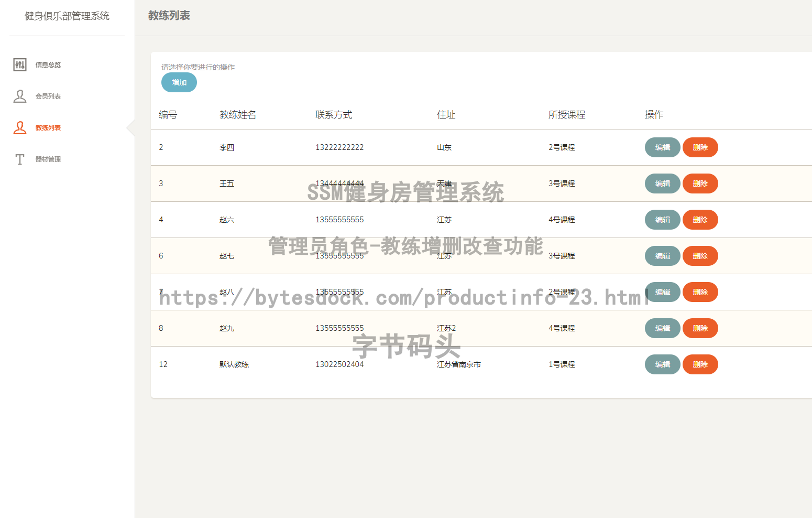Edit coach 王五 entry

[x=662, y=184]
